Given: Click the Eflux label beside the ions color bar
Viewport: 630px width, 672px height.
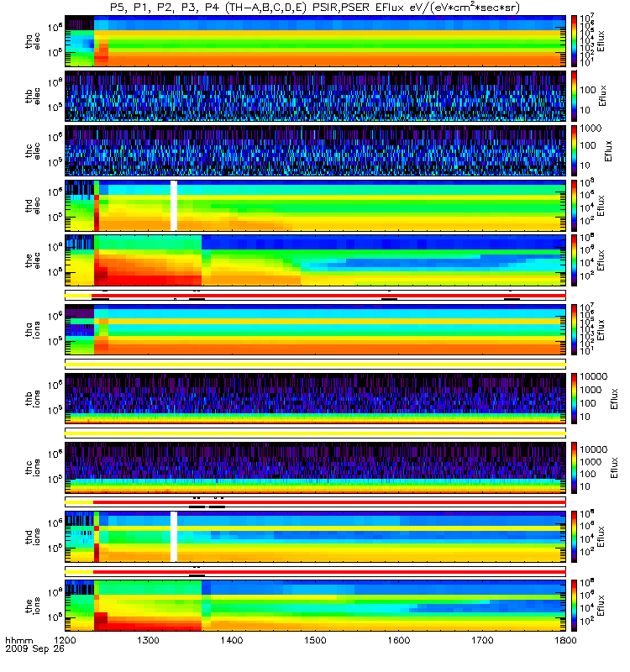Looking at the screenshot, I should (601, 605).
